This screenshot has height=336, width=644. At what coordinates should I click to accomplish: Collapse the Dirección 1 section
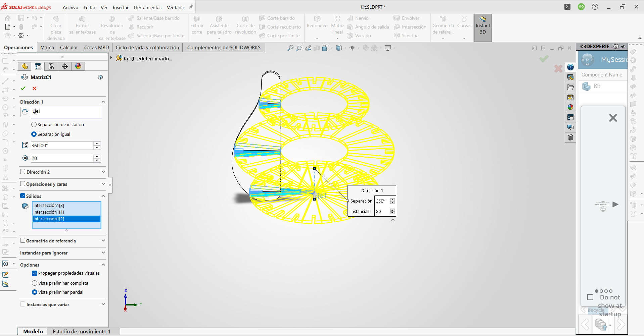tap(103, 102)
